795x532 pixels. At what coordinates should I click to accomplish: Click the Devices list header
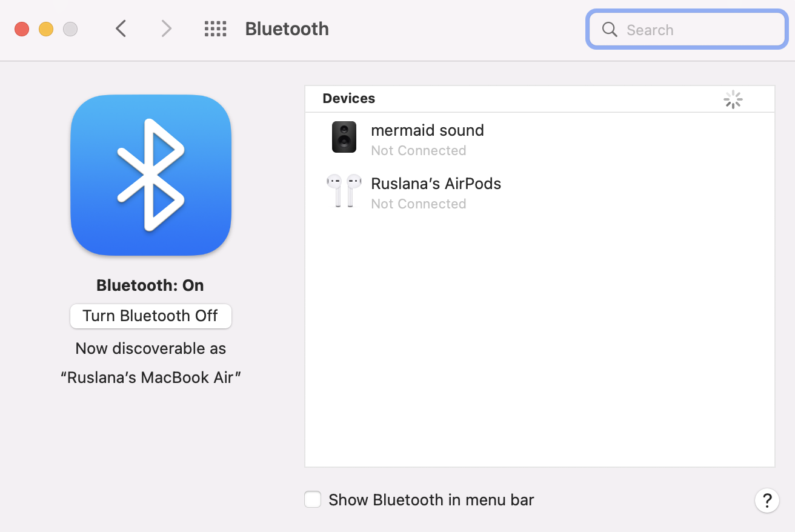(540, 99)
